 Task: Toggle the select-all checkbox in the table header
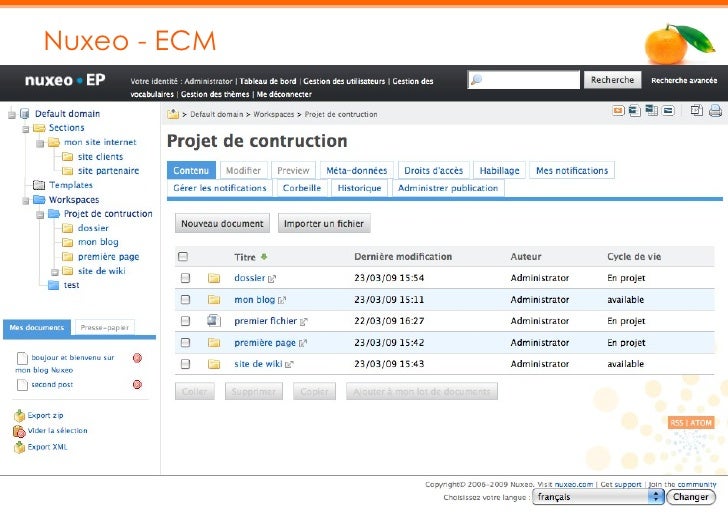click(x=183, y=256)
